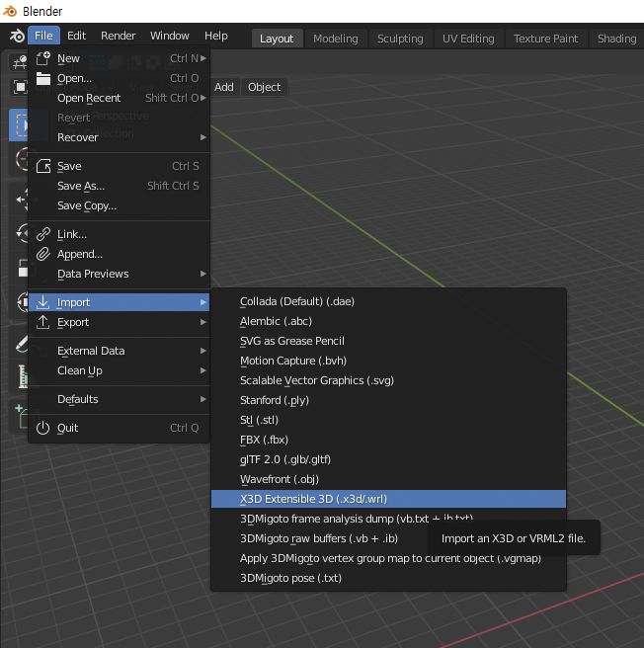Open the Add menu in viewport header
644x648 pixels.
[224, 87]
